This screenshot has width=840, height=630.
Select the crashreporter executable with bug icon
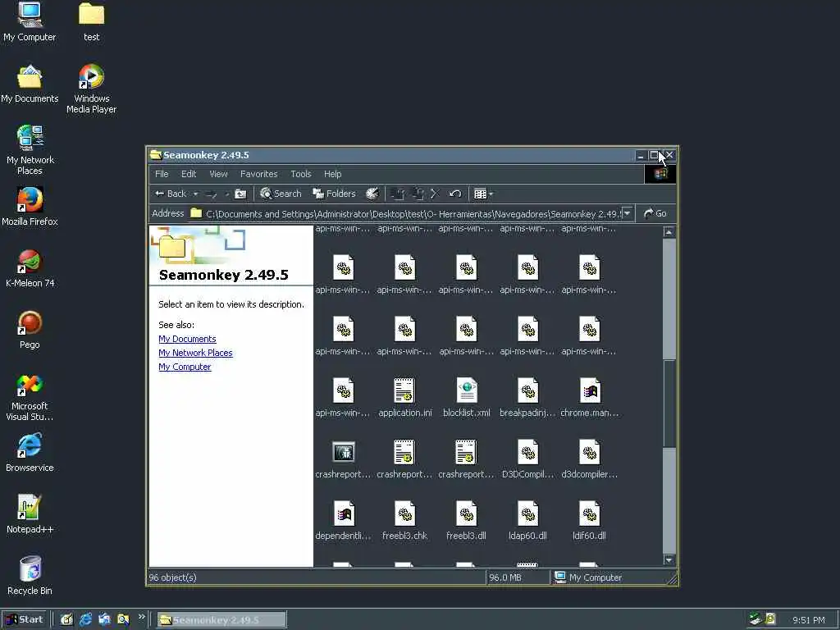[343, 459]
